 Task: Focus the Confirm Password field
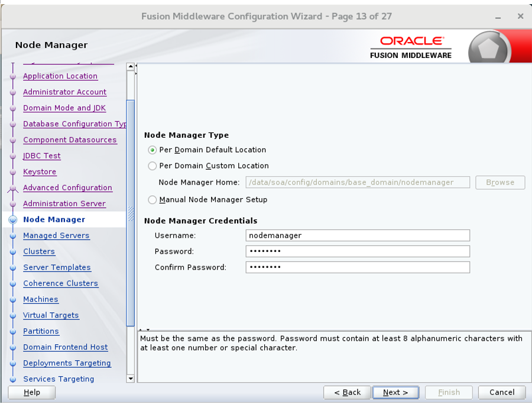tap(358, 267)
